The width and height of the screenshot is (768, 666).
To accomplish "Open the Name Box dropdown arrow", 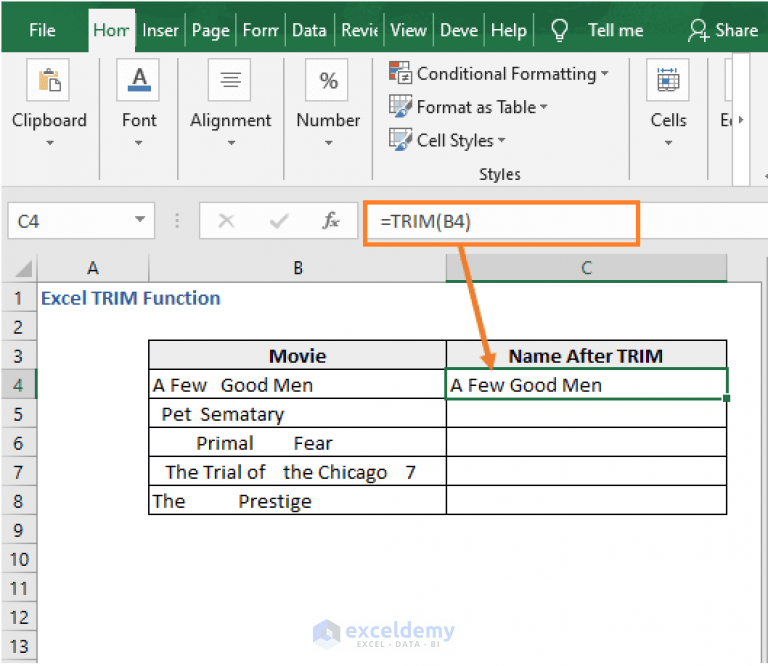I will click(x=140, y=219).
